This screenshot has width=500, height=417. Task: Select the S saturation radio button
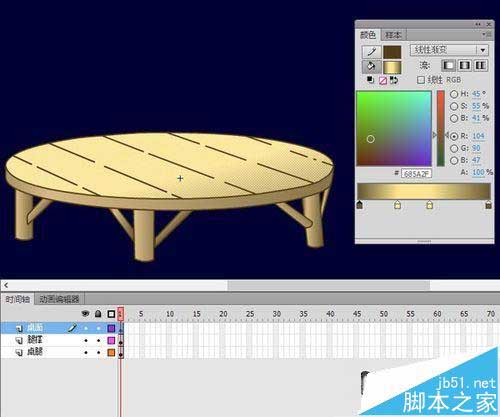click(454, 106)
